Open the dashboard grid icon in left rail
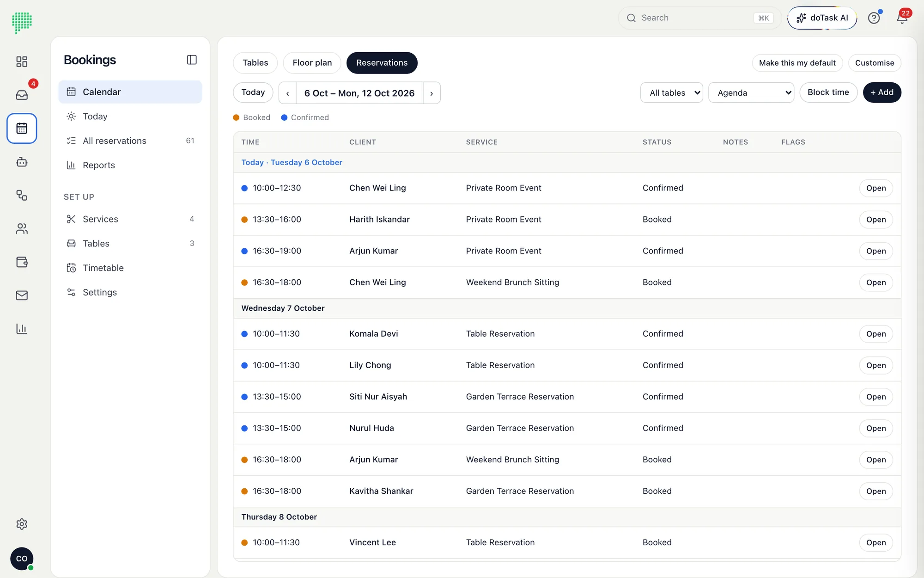The width and height of the screenshot is (924, 578). [22, 61]
